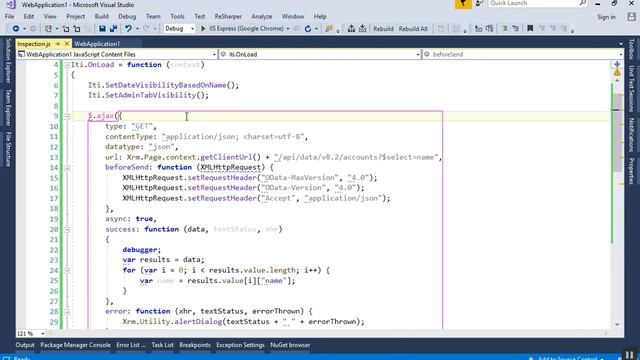The width and height of the screenshot is (640, 360).
Task: Click the Navigate Backward toolbar arrow
Action: pos(16,29)
